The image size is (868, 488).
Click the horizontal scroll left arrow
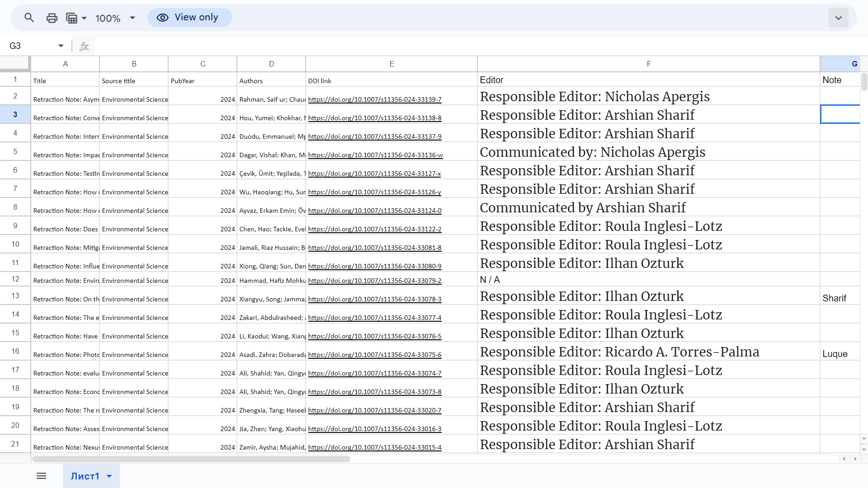(844, 459)
